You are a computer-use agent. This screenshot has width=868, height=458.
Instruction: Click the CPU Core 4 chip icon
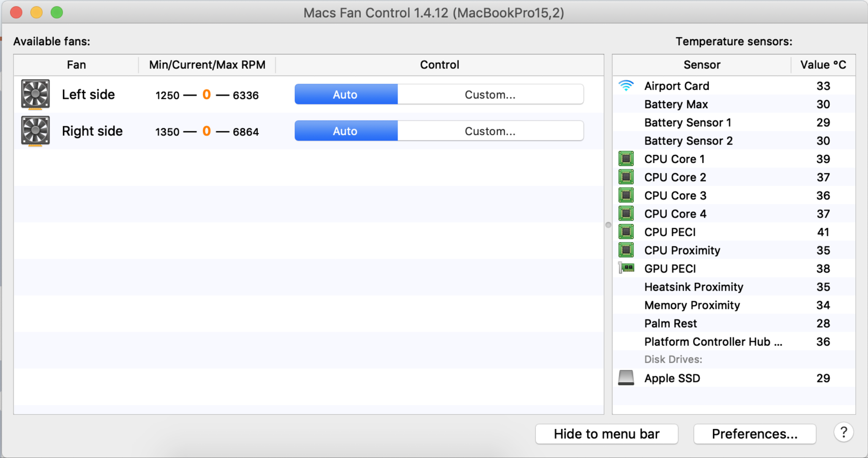(626, 214)
